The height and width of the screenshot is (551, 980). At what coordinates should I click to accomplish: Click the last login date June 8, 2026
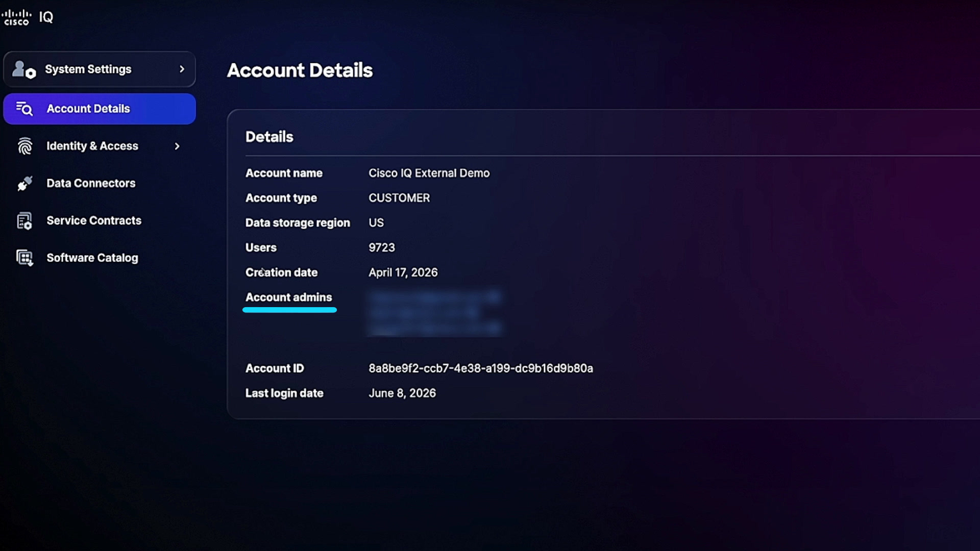[x=402, y=393]
